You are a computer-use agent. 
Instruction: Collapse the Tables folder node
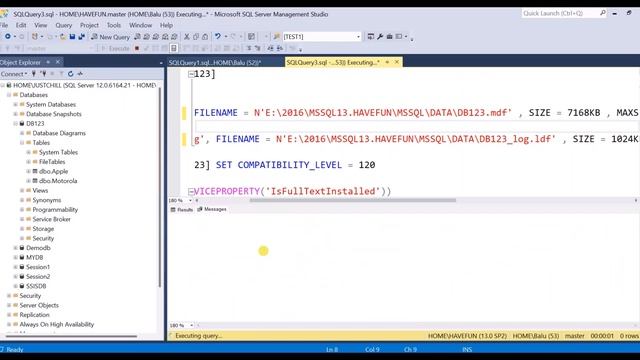[22, 142]
